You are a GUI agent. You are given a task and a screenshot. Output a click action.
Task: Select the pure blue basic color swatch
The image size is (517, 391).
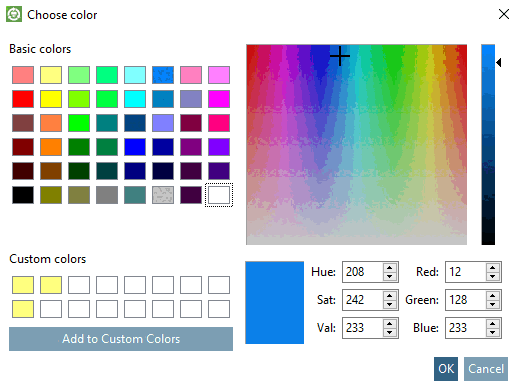[135, 147]
